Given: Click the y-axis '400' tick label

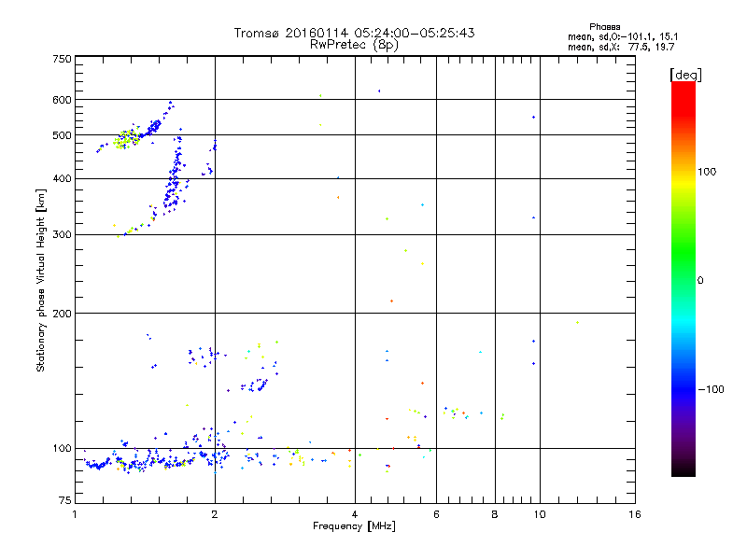Looking at the screenshot, I should [x=63, y=178].
